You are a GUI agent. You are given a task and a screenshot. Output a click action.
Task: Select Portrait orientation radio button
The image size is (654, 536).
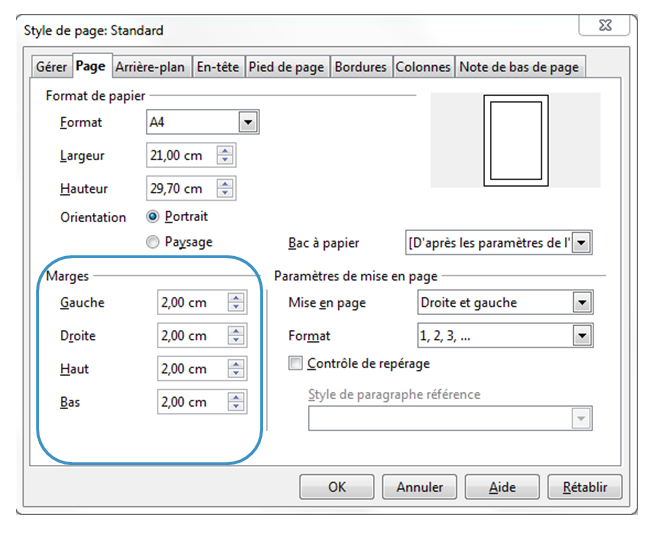pyautogui.click(x=153, y=216)
